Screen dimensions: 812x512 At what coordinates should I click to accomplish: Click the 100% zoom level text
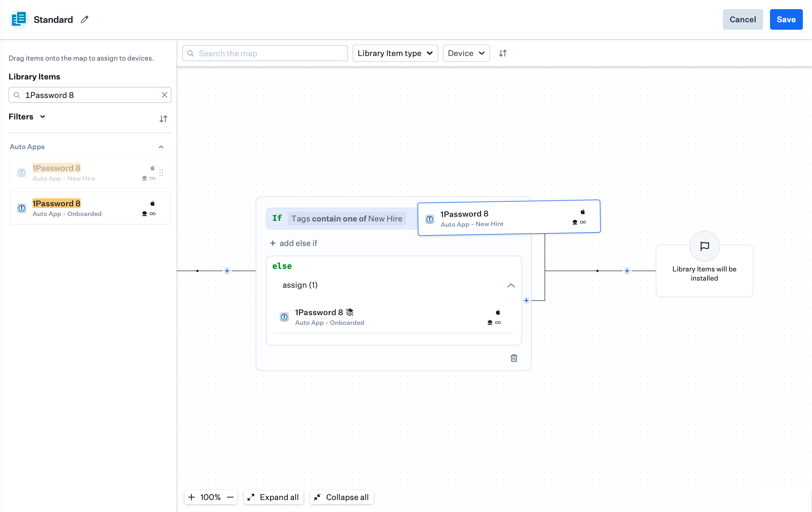[x=210, y=497]
